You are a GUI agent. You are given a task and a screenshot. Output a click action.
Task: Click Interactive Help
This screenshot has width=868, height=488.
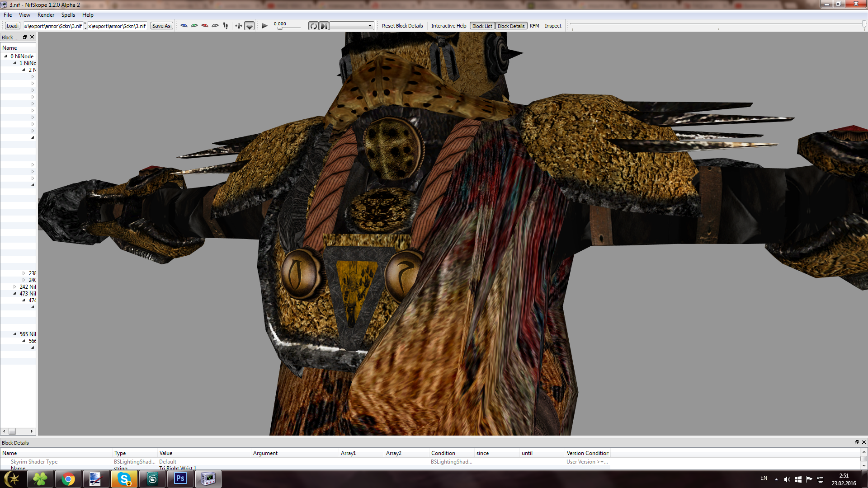pyautogui.click(x=448, y=26)
